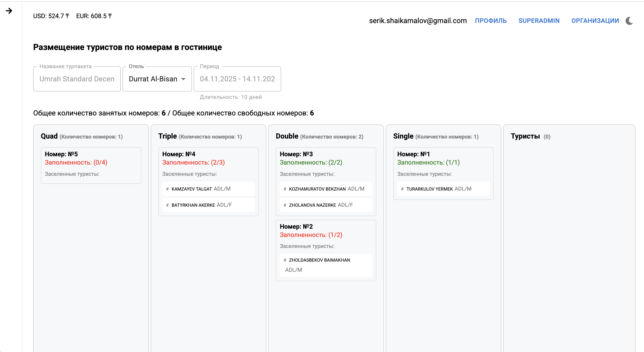Select the Номер №2 room header
This screenshot has width=644, height=352.
pyautogui.click(x=296, y=226)
